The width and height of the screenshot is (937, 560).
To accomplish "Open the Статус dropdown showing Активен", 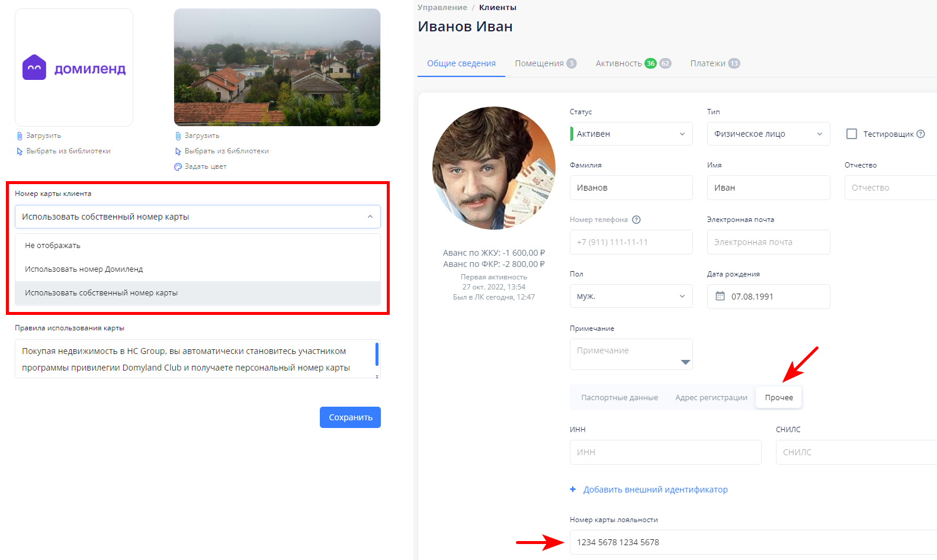I will 631,134.
